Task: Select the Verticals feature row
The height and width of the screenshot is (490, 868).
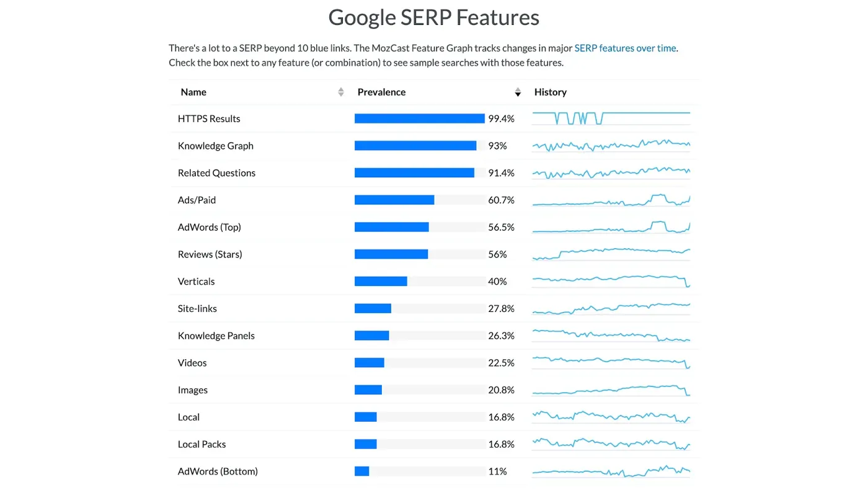Action: click(x=434, y=282)
